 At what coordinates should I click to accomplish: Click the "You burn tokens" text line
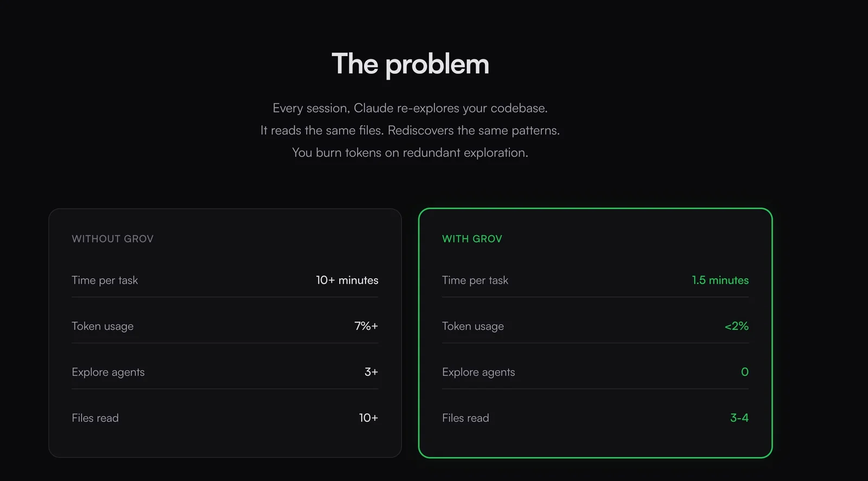(x=410, y=152)
